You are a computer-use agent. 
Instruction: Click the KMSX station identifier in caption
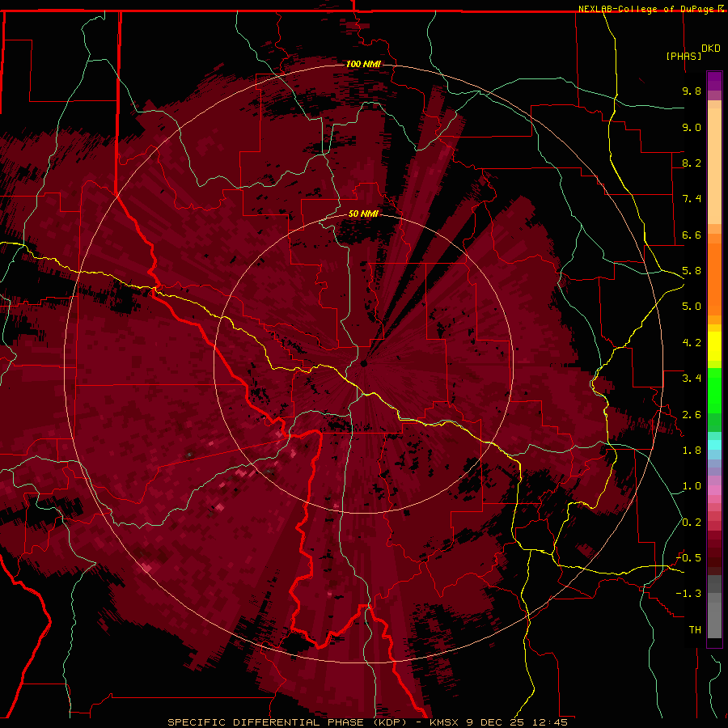pyautogui.click(x=444, y=722)
